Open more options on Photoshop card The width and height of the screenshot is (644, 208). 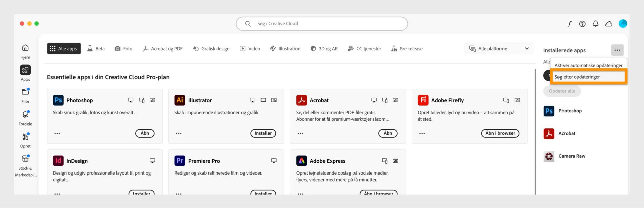point(57,133)
